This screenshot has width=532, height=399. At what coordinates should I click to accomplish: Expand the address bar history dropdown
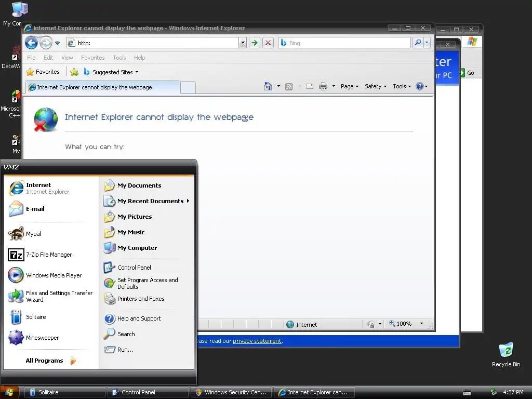pos(243,43)
